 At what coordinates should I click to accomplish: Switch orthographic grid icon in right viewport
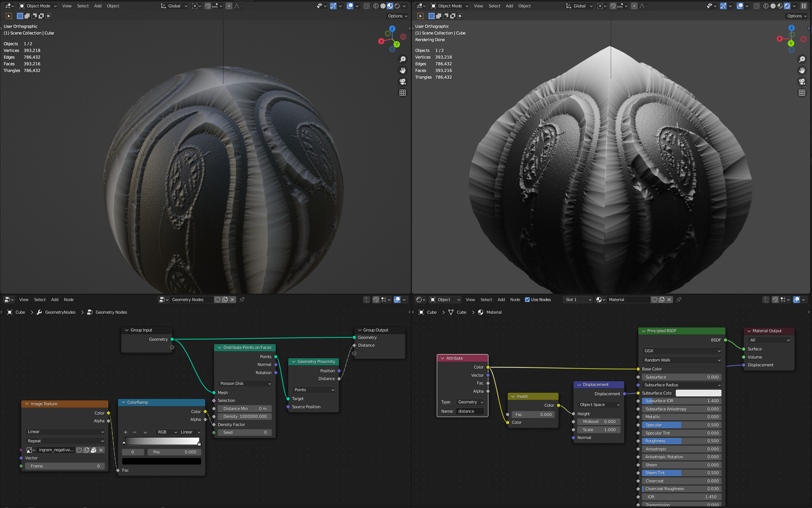tap(802, 93)
